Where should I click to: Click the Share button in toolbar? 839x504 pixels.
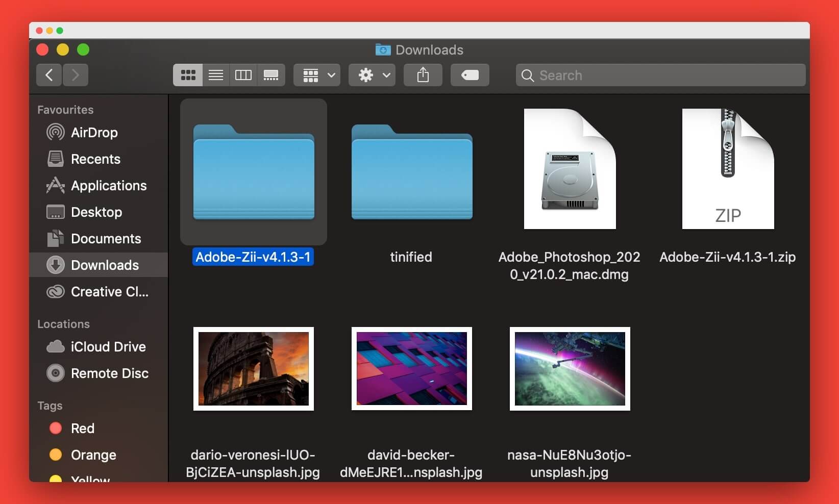423,75
